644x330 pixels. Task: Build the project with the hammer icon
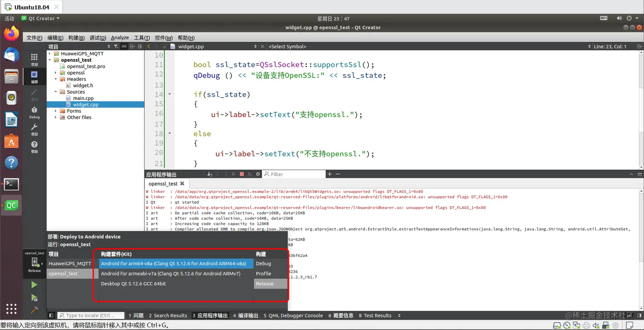point(34,310)
